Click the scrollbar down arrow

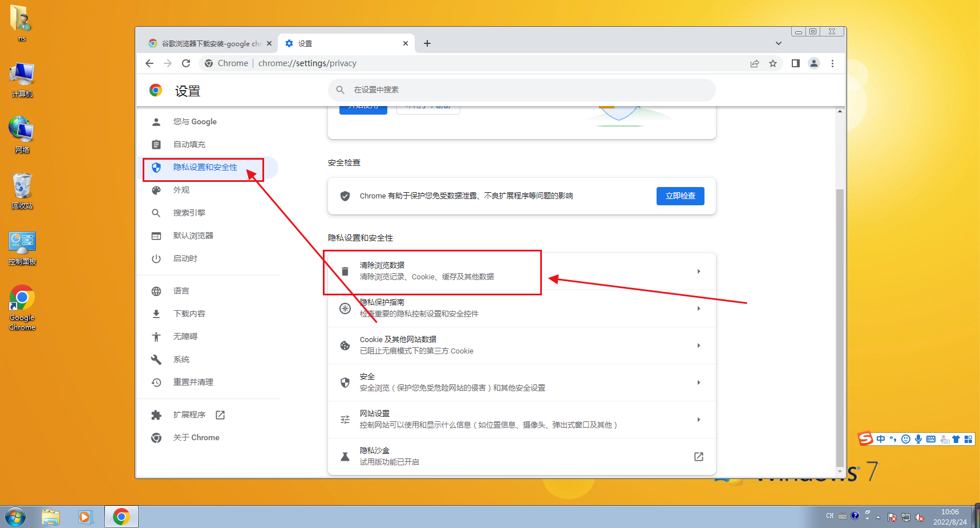point(840,472)
